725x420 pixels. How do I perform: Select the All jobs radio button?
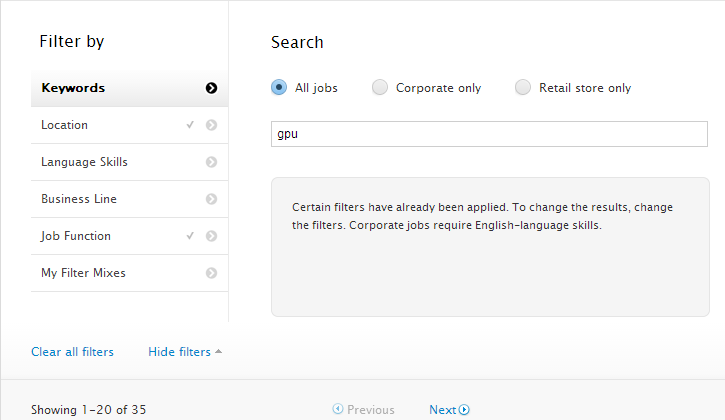279,88
